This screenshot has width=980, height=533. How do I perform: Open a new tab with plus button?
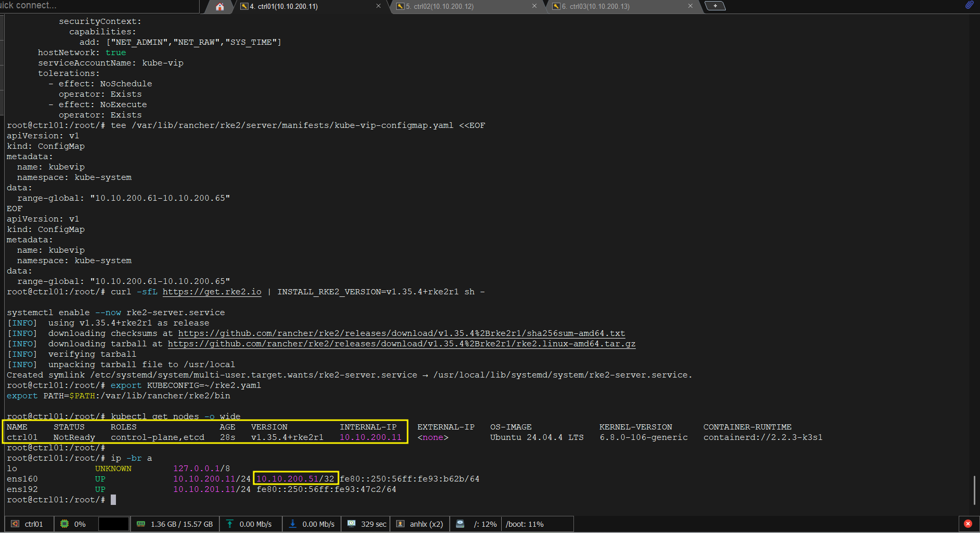[715, 6]
